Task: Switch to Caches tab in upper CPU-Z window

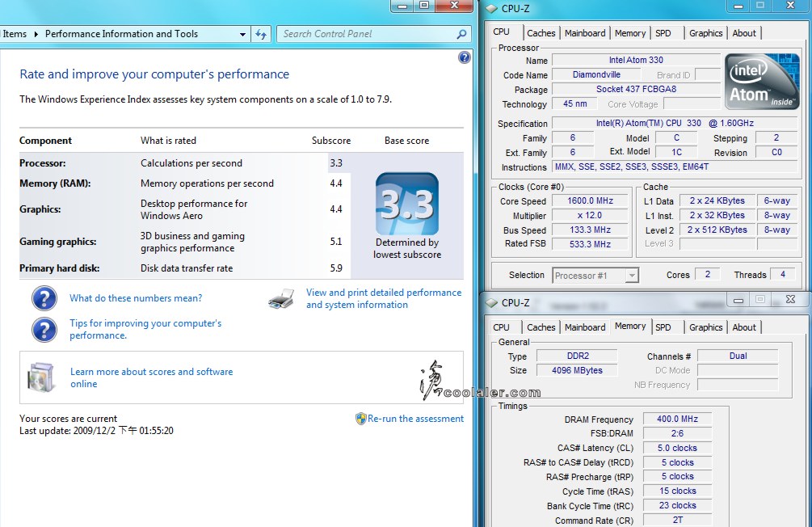Action: [x=541, y=33]
